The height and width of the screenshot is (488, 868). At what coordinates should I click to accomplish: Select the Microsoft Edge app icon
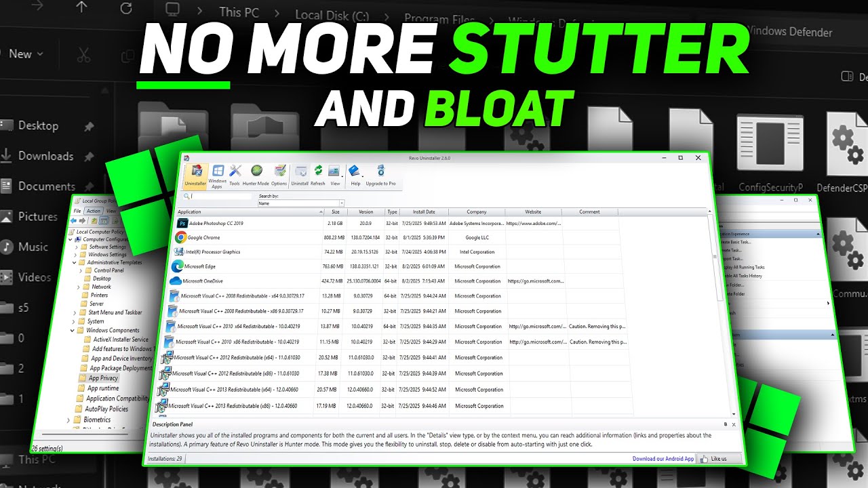coord(178,266)
